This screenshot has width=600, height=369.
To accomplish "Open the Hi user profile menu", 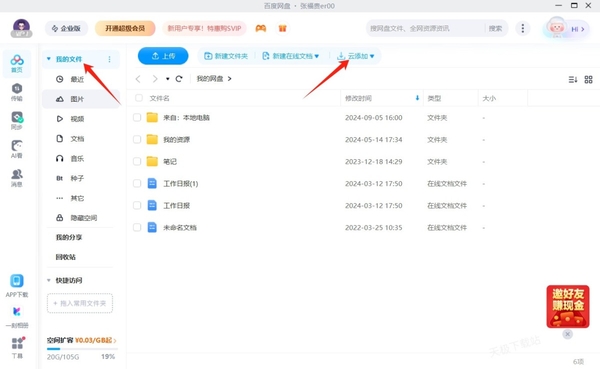I will click(566, 29).
